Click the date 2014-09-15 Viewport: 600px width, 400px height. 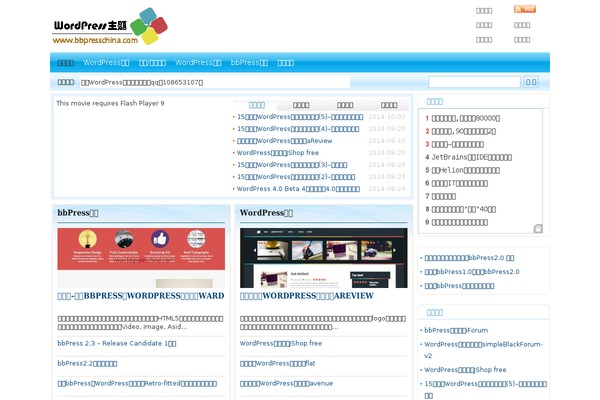coord(386,141)
